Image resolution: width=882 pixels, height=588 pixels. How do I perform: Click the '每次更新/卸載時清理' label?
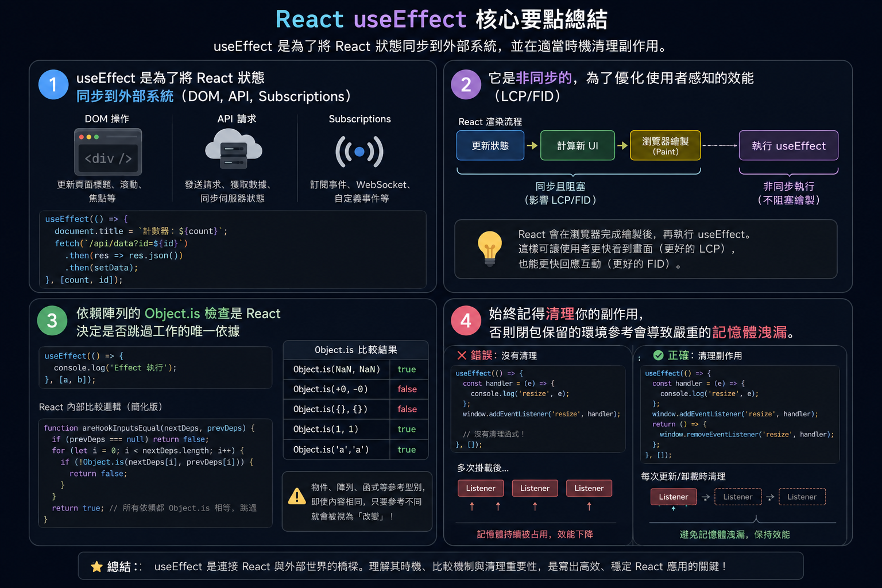point(683,477)
